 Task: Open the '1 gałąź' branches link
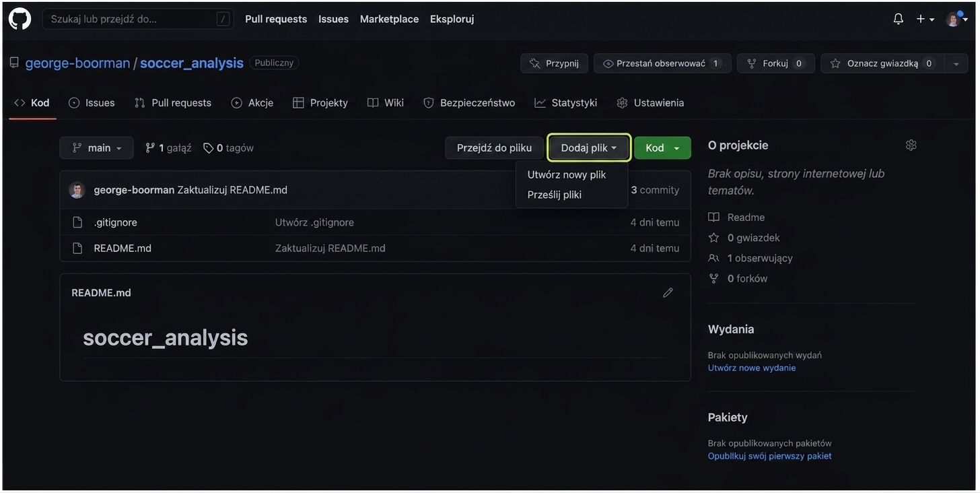[168, 147]
